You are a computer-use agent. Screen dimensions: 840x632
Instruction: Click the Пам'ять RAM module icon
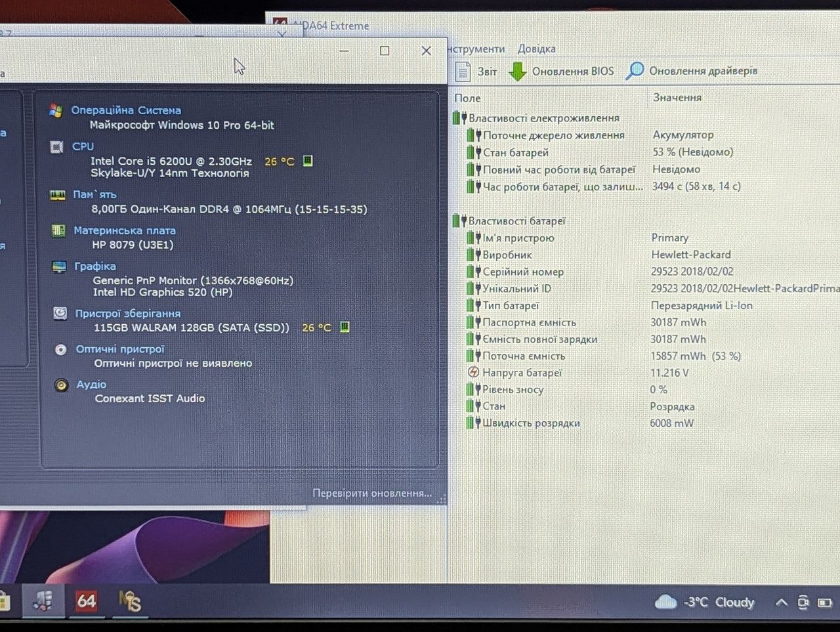pyautogui.click(x=58, y=195)
